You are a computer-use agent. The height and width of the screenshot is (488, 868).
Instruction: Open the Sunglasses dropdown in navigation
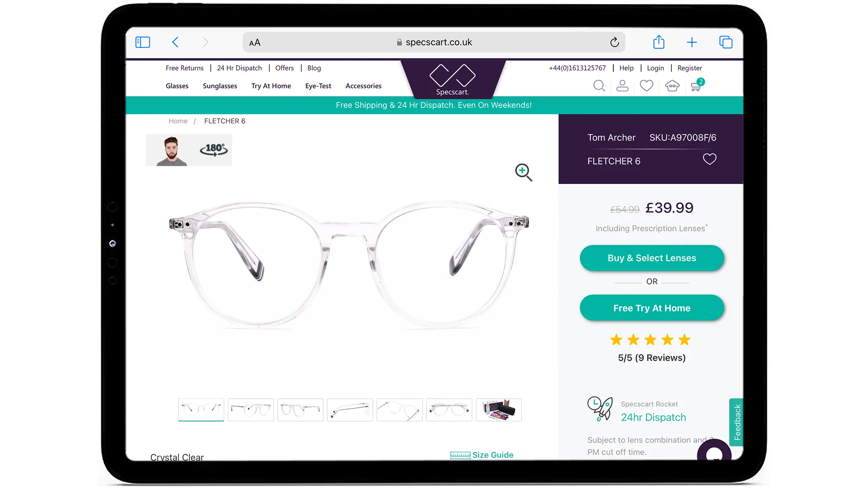[220, 86]
